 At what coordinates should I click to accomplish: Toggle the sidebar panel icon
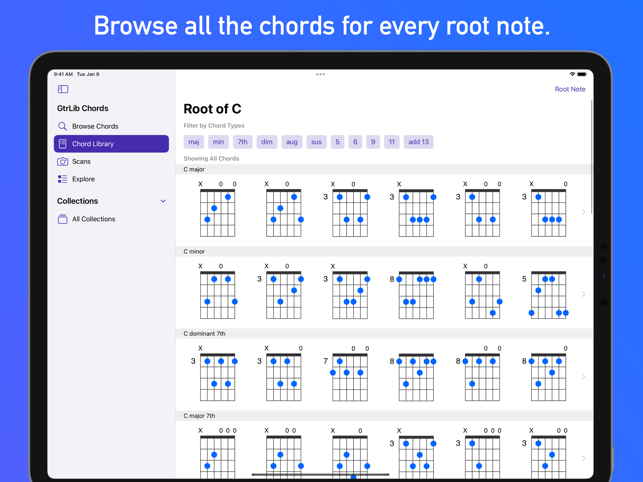tap(63, 89)
